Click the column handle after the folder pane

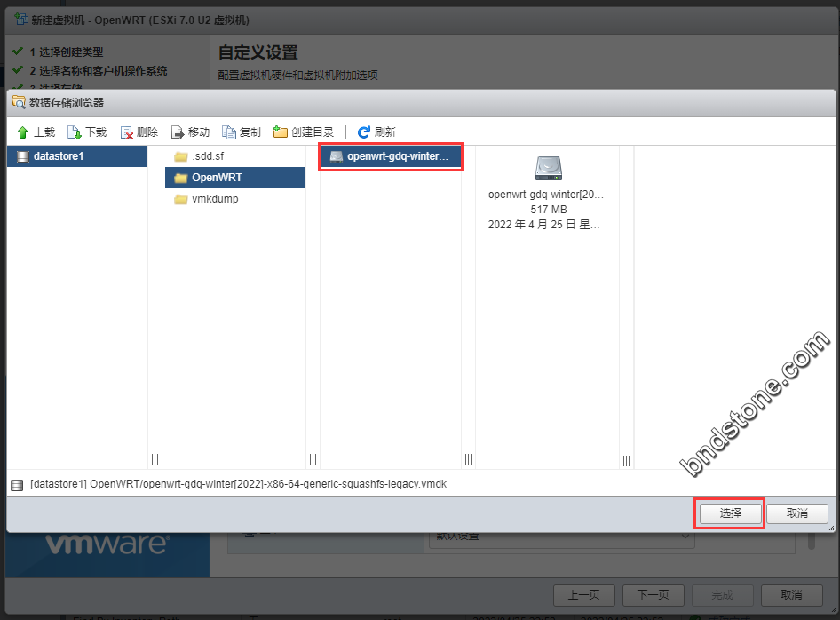[313, 459]
